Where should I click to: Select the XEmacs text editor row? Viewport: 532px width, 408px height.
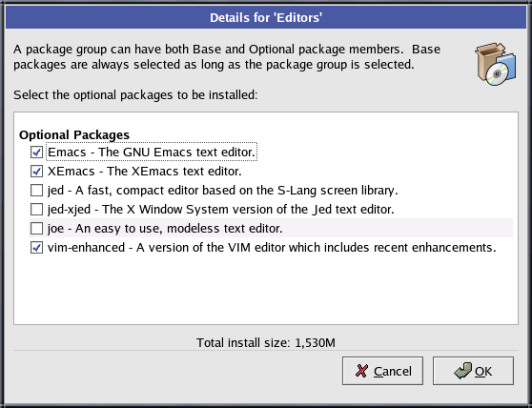click(x=145, y=172)
